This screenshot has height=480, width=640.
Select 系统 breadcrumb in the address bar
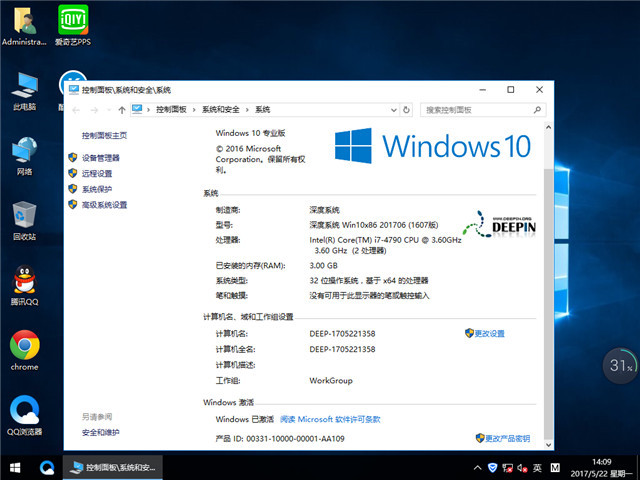click(262, 109)
